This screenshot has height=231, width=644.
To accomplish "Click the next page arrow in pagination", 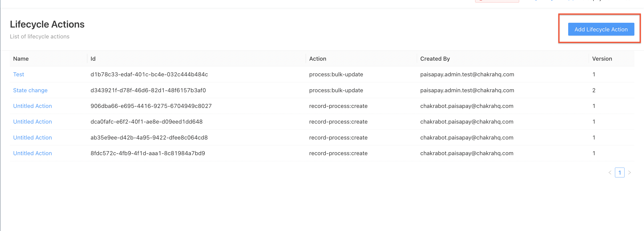I will click(629, 172).
